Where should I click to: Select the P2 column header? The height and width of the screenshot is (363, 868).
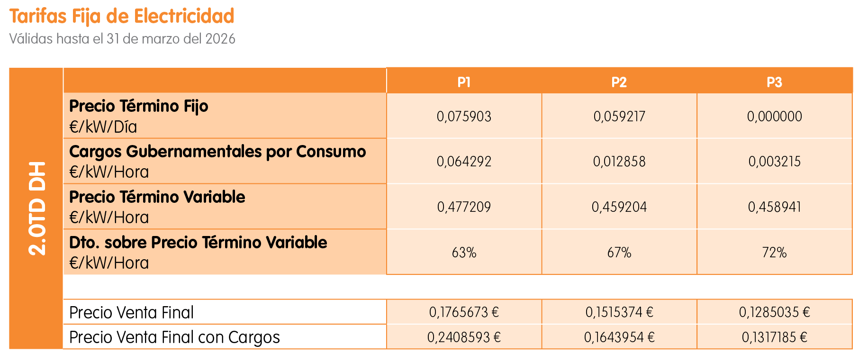(619, 82)
